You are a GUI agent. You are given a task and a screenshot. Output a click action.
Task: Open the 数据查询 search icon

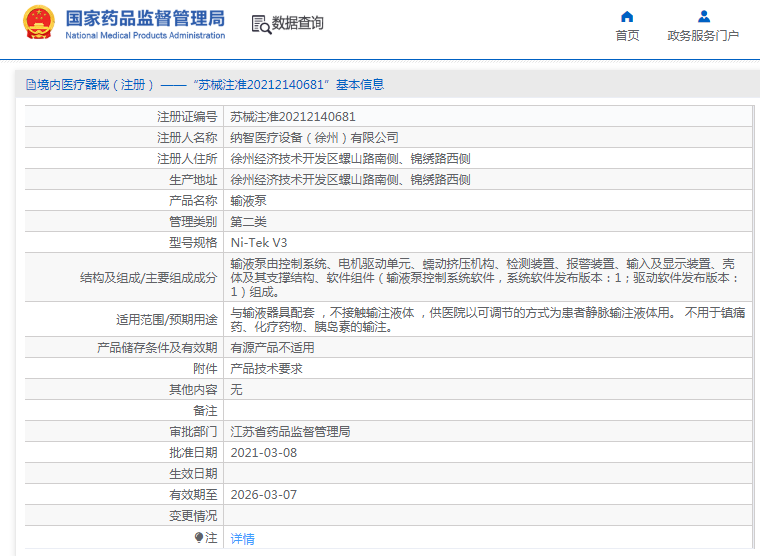click(x=261, y=24)
